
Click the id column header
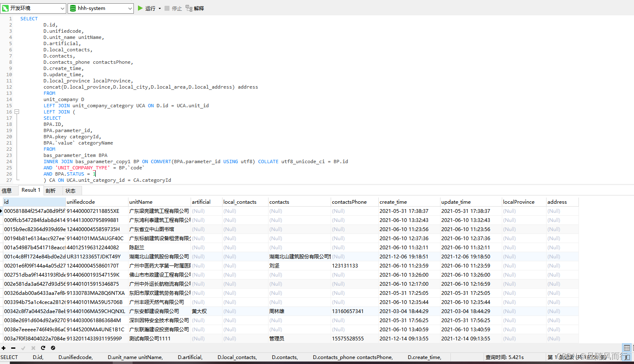click(34, 202)
